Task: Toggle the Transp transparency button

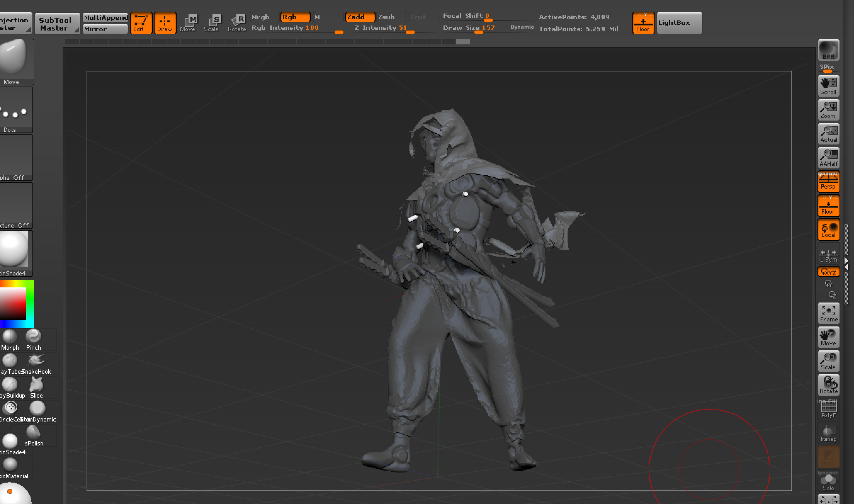Action: click(x=828, y=433)
